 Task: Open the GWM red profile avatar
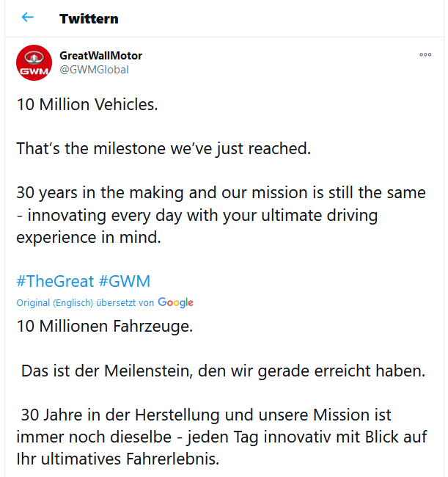33,63
